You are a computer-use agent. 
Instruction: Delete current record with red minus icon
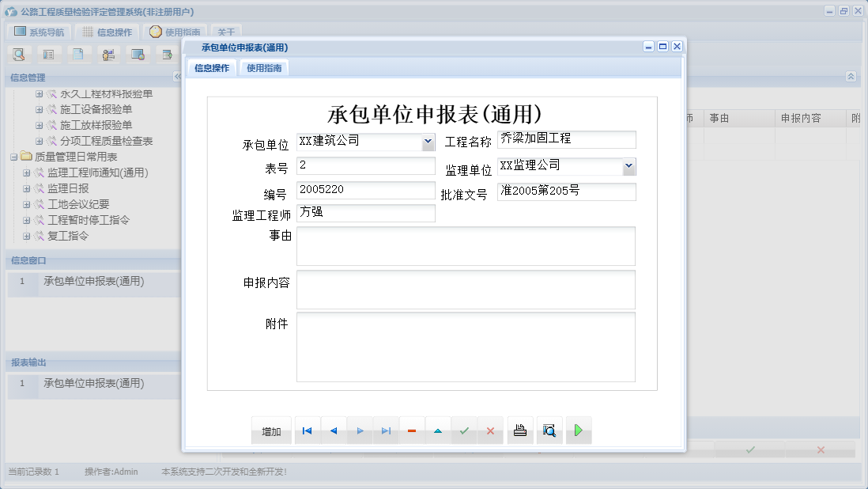412,430
